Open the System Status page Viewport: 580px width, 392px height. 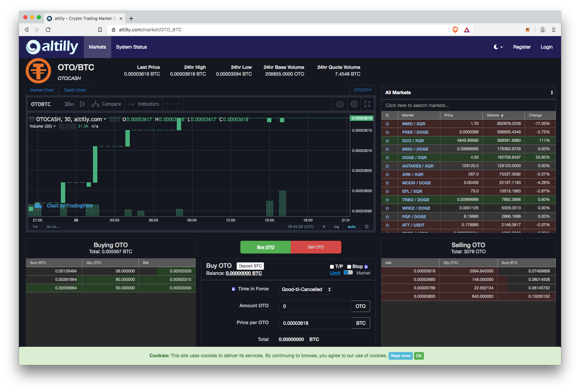[131, 47]
